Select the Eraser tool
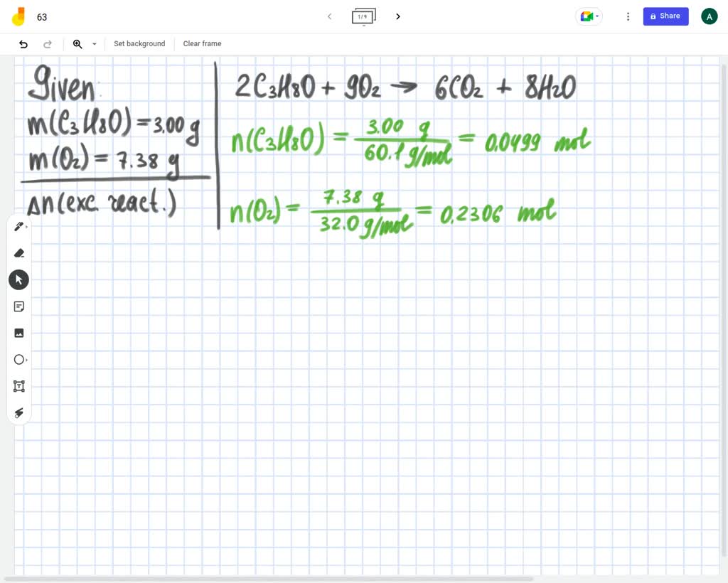Screen dimensions: 728x583 tap(19, 253)
